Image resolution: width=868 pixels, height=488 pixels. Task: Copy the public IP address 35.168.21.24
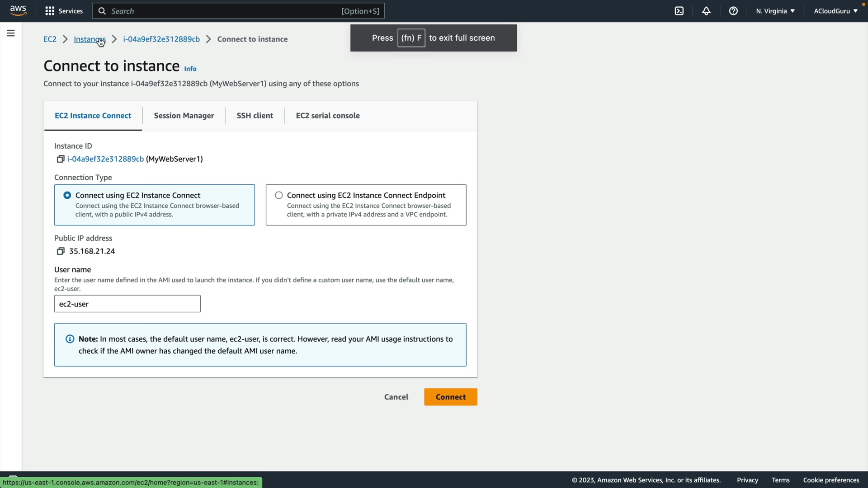[x=60, y=251]
